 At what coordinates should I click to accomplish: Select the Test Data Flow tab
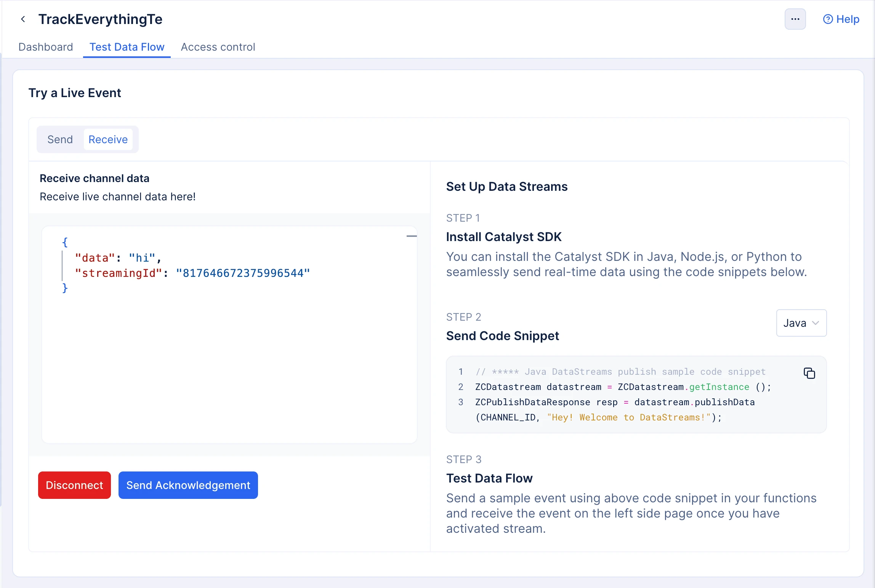[x=127, y=47]
